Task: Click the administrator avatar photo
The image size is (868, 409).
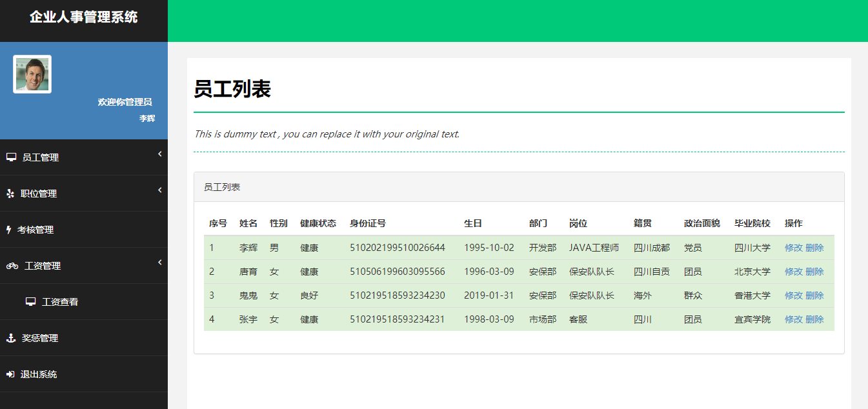Action: [x=32, y=73]
